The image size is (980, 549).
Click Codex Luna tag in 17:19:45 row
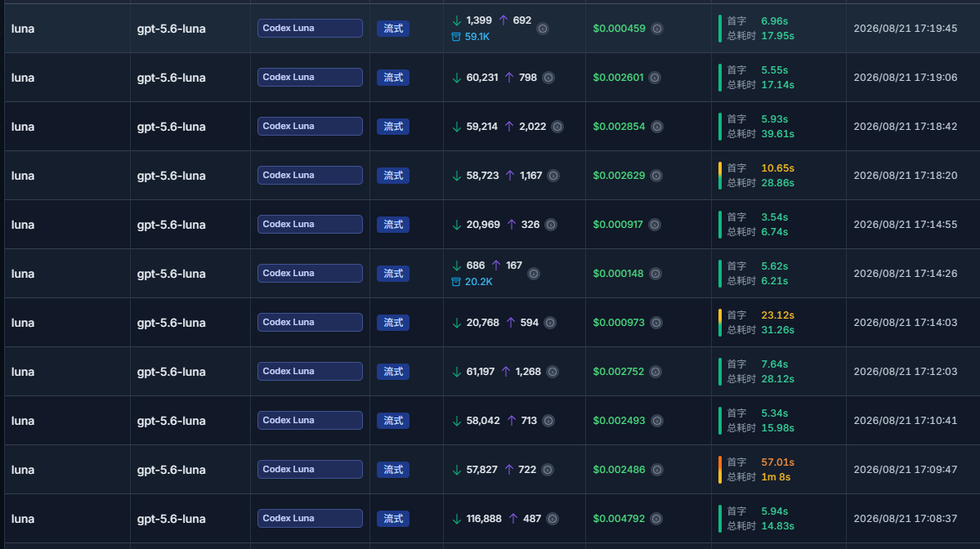[310, 28]
